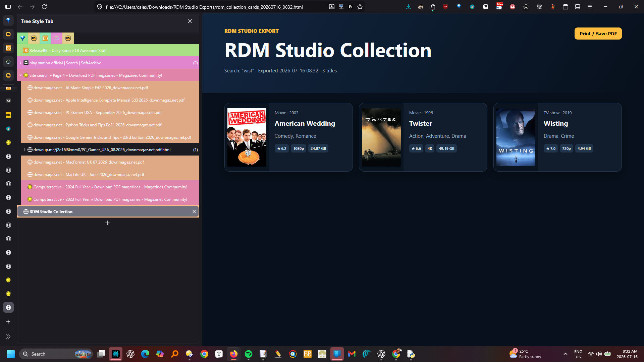Open MacLife UK June 2026 pdf tab
Image resolution: width=644 pixels, height=362 pixels.
point(110,174)
